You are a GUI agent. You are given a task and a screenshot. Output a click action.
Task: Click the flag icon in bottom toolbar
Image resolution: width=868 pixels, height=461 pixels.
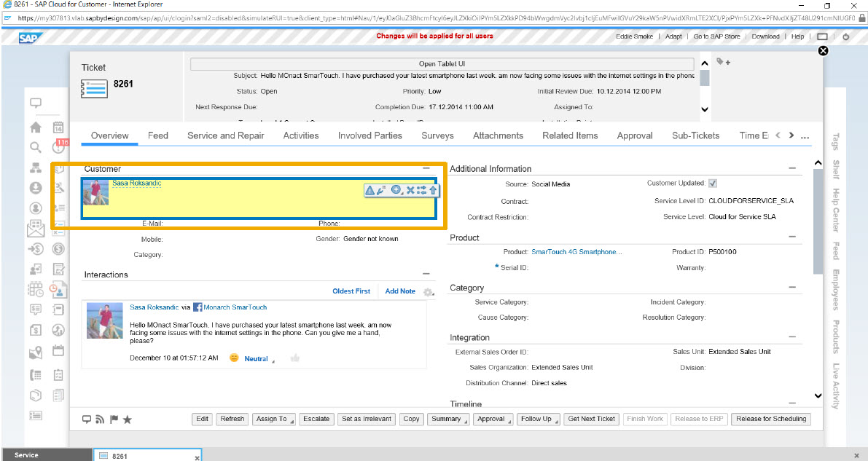(114, 419)
